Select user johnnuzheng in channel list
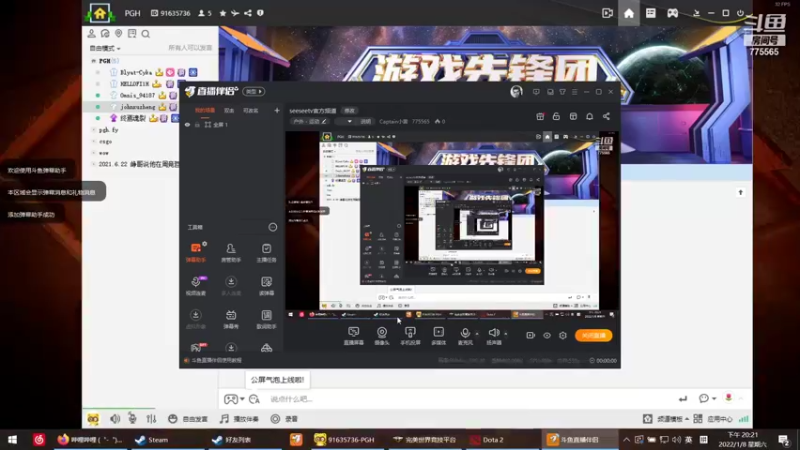The width and height of the screenshot is (800, 450). [x=138, y=107]
